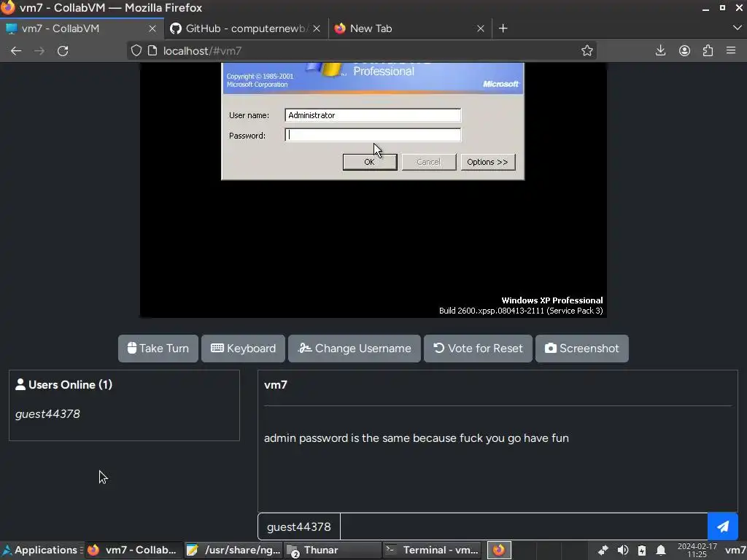Screen dimensions: 747x560
Task: Switch to the New Tab tab
Action: click(x=410, y=28)
